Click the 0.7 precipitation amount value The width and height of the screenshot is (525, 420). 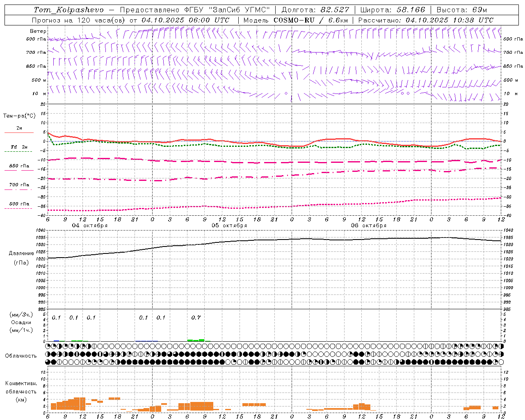[196, 317]
